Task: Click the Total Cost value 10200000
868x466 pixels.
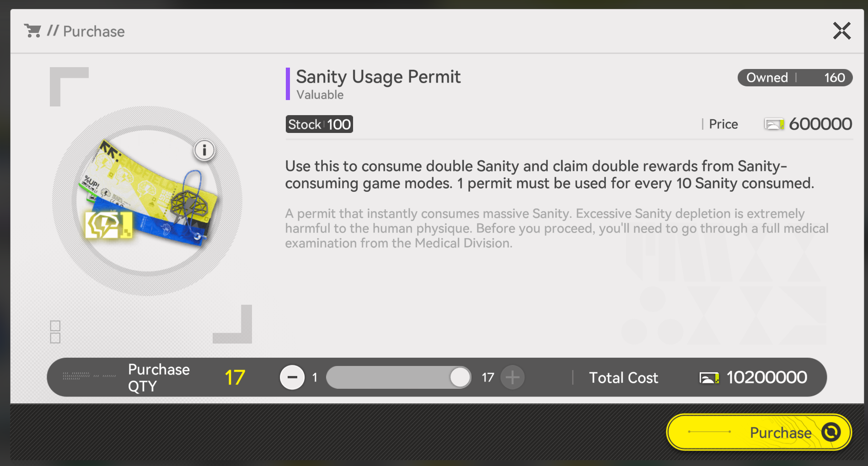Action: (x=766, y=377)
